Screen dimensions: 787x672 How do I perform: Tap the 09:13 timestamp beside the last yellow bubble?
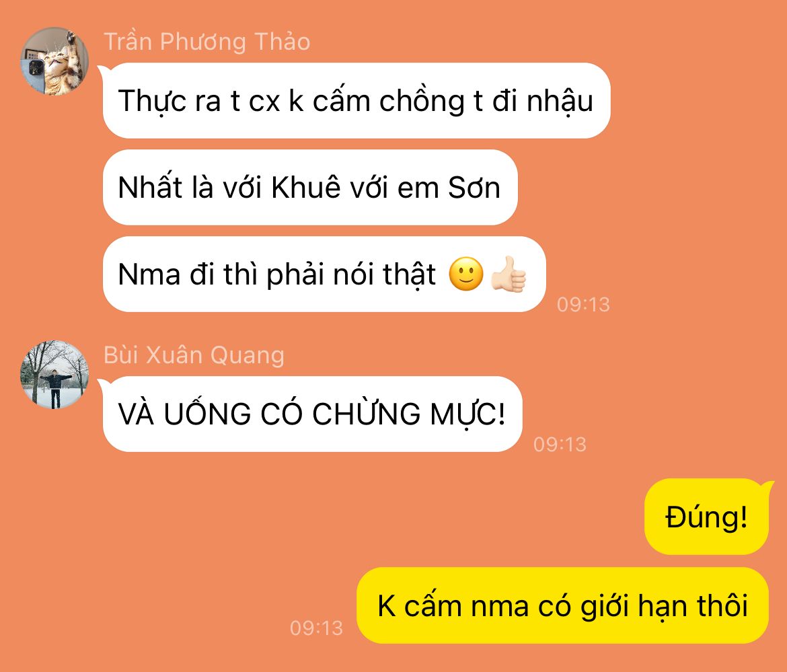click(316, 628)
